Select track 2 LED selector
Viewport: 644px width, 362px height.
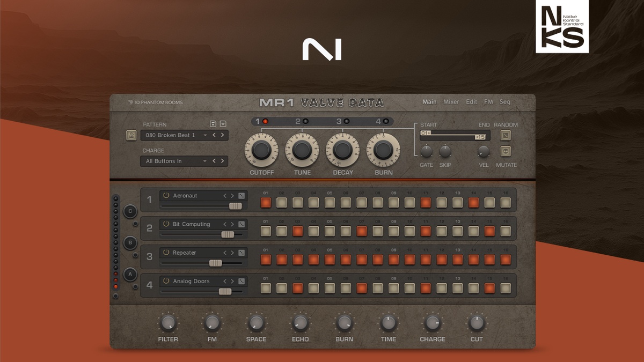click(305, 122)
